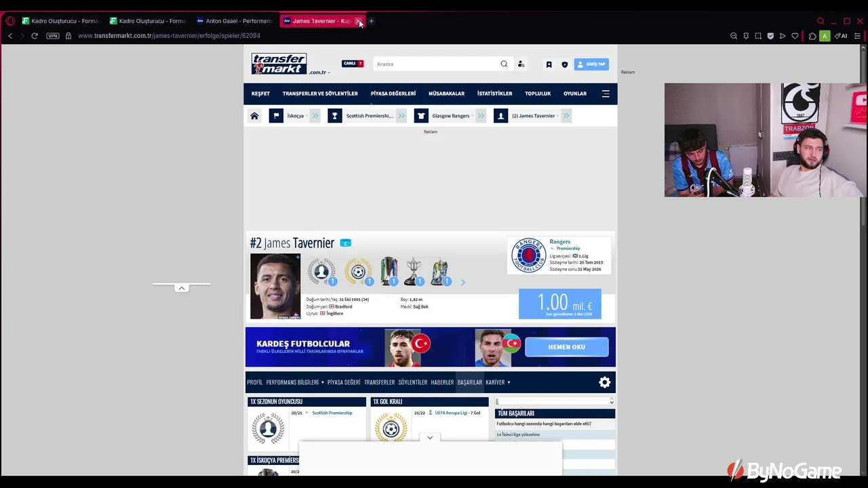868x488 pixels.
Task: Close the James Tavernier tab
Action: click(357, 21)
